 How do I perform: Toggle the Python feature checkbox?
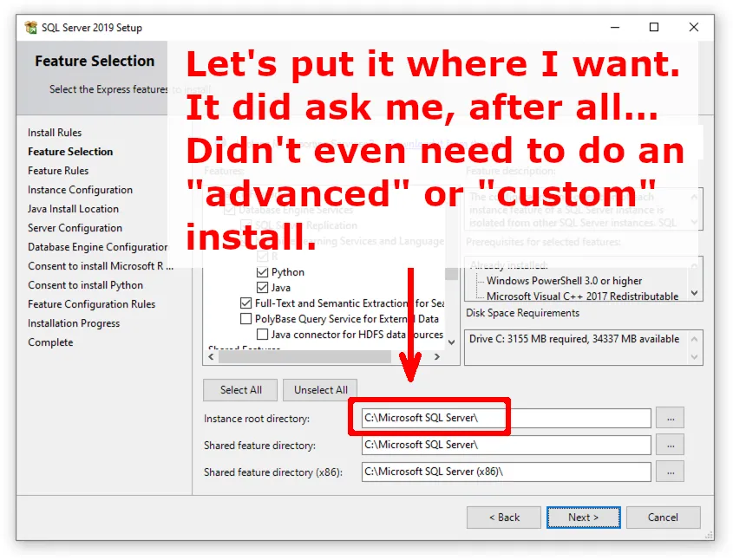point(262,272)
